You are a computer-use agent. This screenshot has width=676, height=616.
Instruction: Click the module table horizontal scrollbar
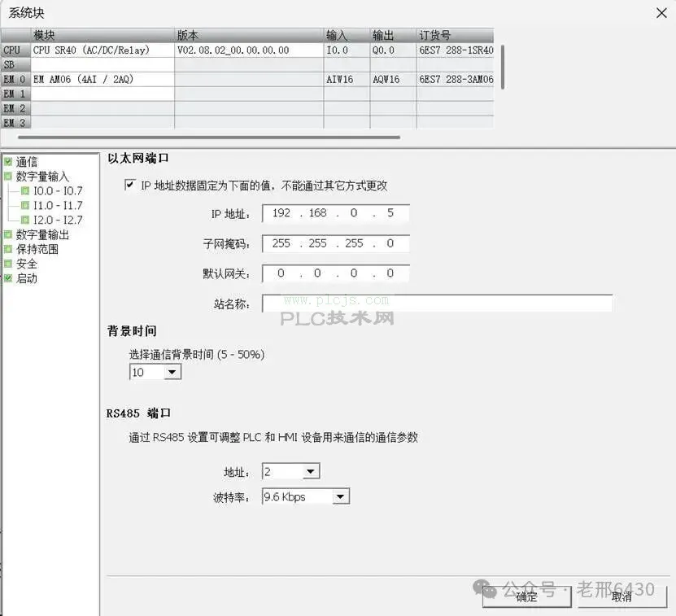click(x=209, y=138)
